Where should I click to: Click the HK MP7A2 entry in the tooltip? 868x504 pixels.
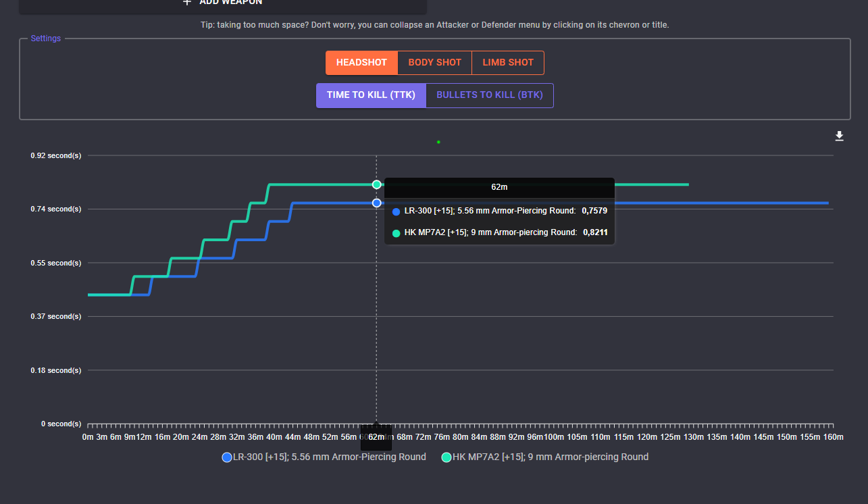tap(500, 232)
